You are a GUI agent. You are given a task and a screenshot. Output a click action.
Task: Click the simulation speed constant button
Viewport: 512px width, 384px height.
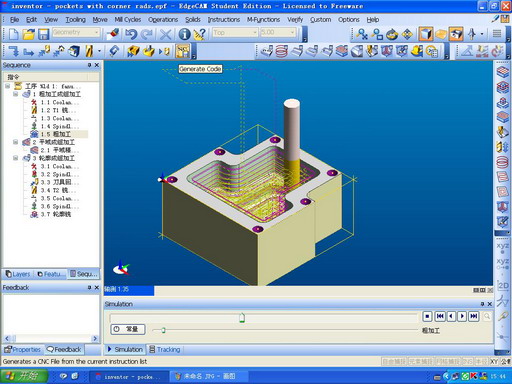tap(128, 329)
